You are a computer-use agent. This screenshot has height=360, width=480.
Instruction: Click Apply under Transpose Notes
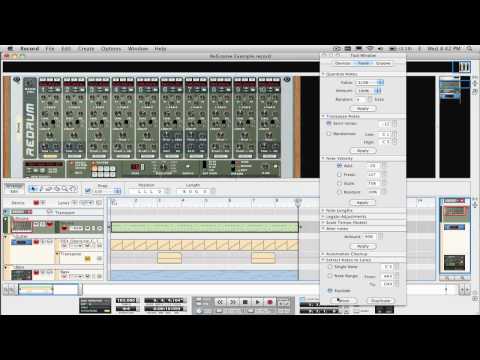[x=363, y=151]
